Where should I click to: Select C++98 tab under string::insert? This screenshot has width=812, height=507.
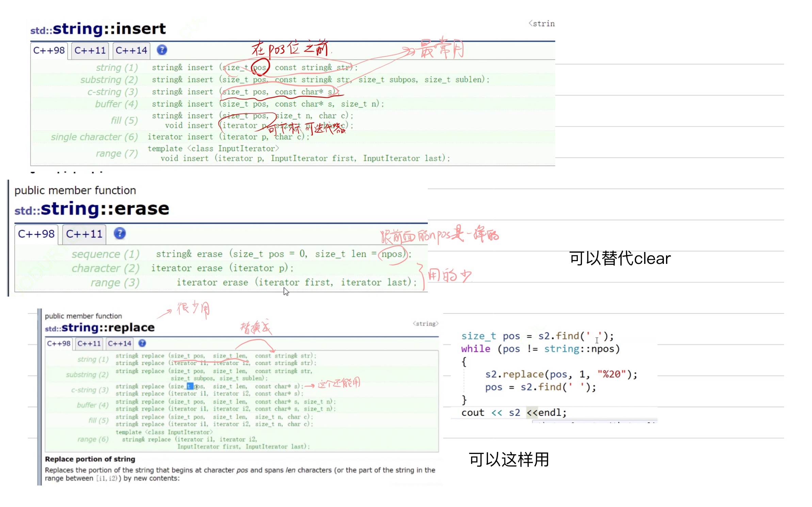pyautogui.click(x=49, y=50)
